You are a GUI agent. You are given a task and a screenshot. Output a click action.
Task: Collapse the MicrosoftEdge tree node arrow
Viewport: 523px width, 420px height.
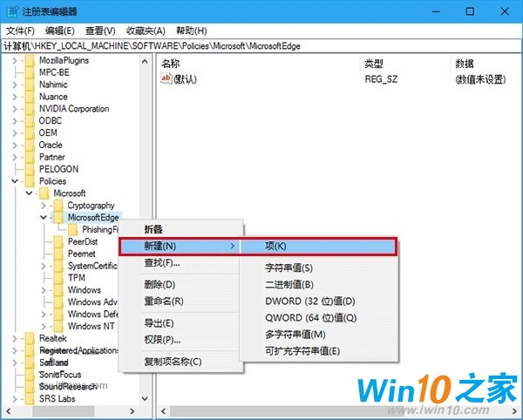coord(44,217)
